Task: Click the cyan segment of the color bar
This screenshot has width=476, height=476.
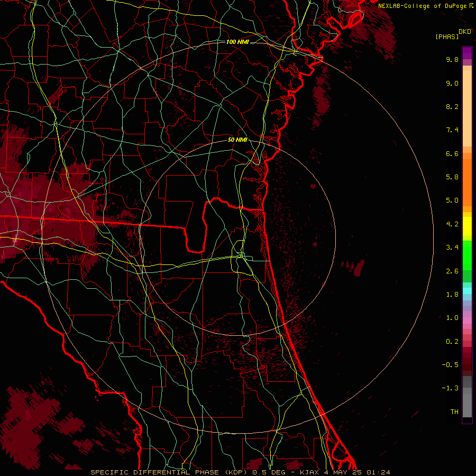Action: pos(467,291)
